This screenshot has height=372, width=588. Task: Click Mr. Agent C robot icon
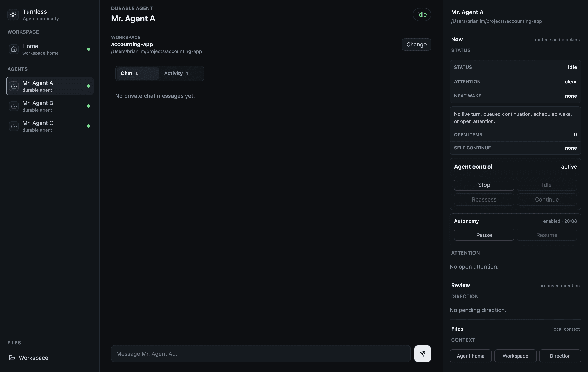[14, 126]
